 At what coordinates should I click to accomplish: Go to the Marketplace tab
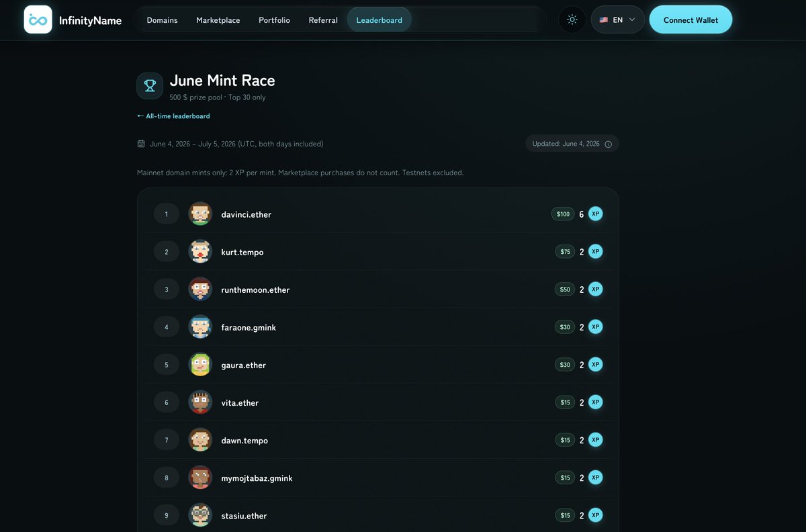(x=218, y=20)
